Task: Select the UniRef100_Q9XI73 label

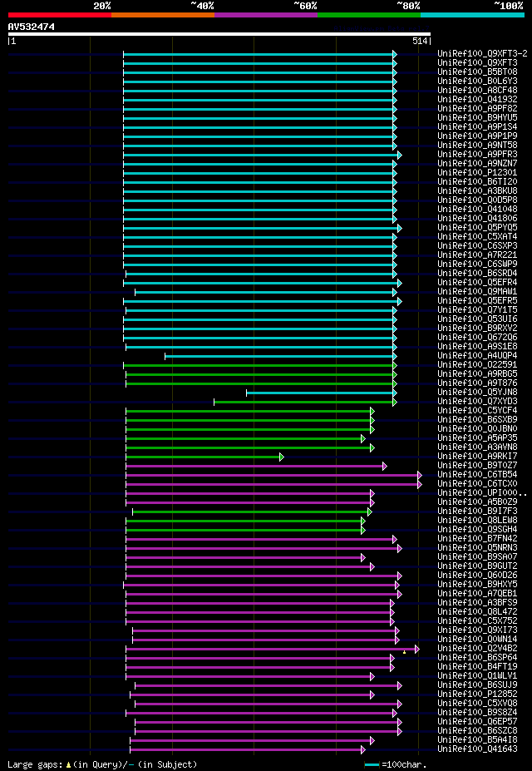Action: pos(477,632)
